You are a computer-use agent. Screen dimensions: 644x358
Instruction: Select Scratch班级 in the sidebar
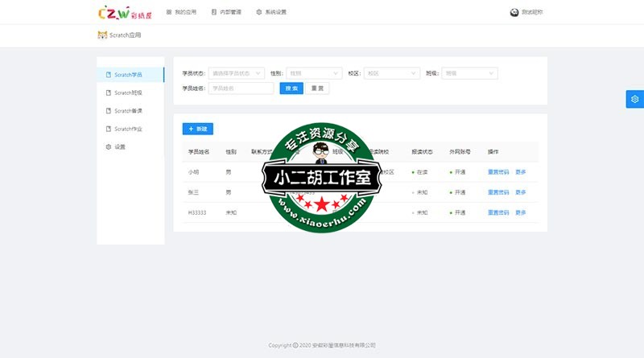point(128,93)
